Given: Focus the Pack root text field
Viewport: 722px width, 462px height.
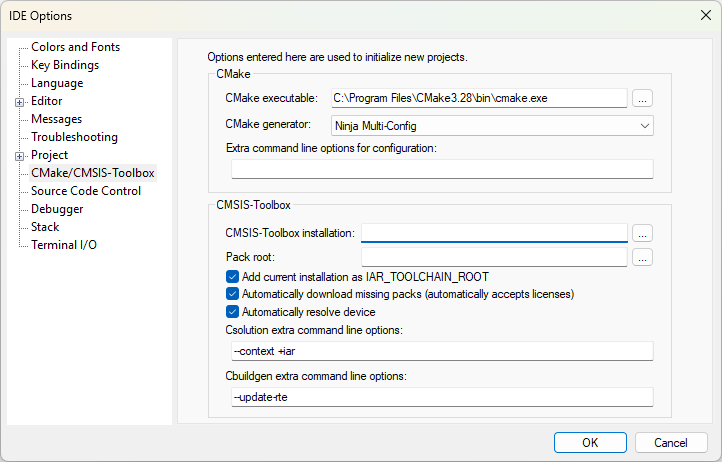Looking at the screenshot, I should point(494,258).
